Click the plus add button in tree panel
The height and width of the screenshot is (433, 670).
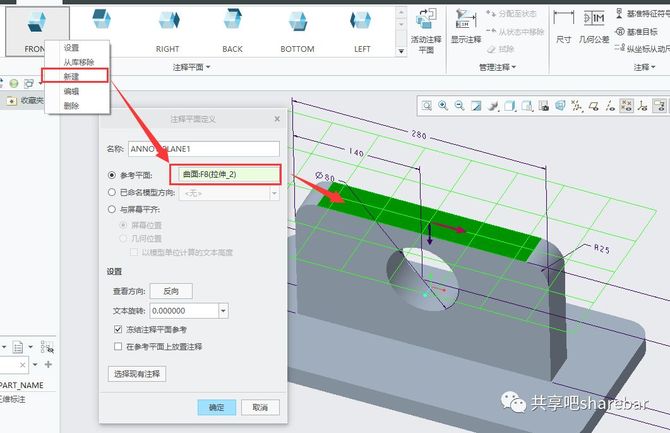tap(48, 364)
